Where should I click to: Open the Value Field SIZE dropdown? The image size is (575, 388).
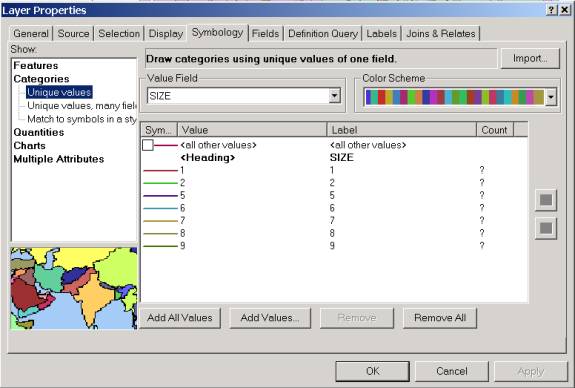click(334, 96)
